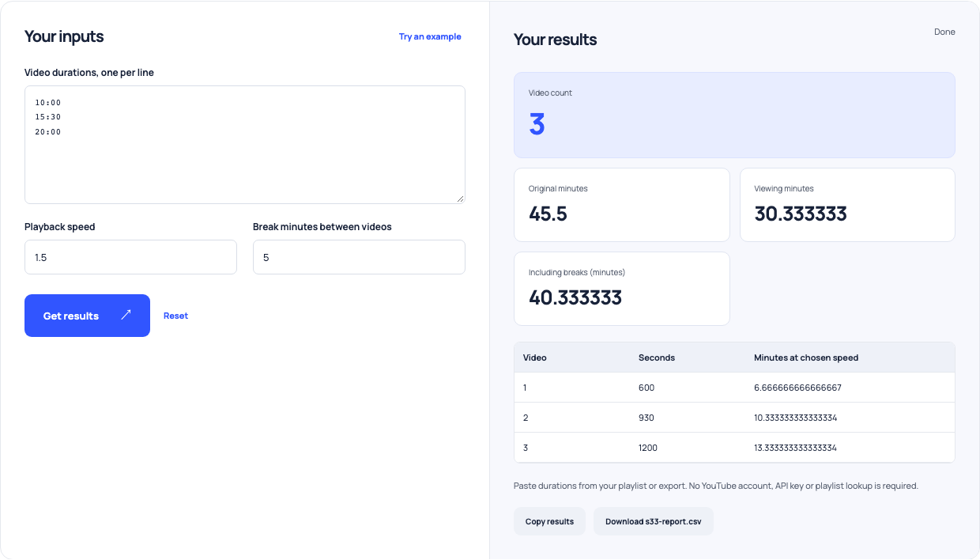Select the Video count card
Screen dimensions: 980x560
pyautogui.click(x=734, y=115)
